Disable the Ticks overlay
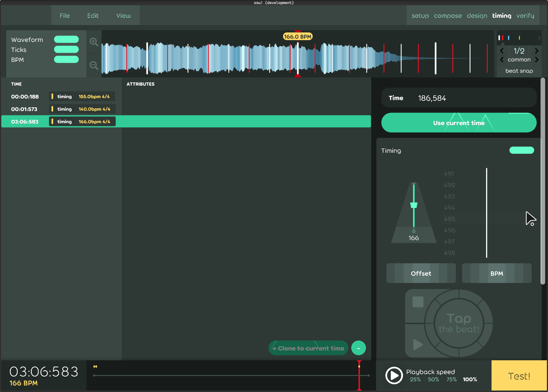Screen dimensions: 548x392 [66, 49]
